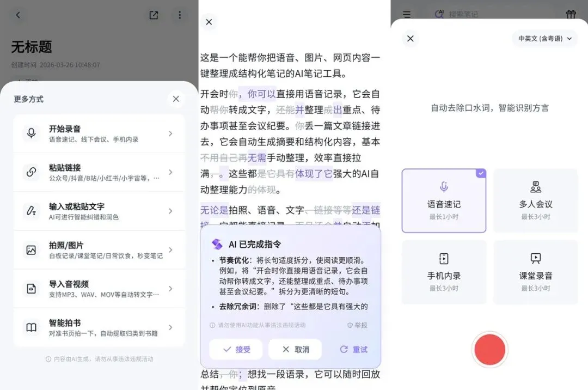Select the 手机内录 recording mode
The height and width of the screenshot is (390, 588).
[444, 272]
